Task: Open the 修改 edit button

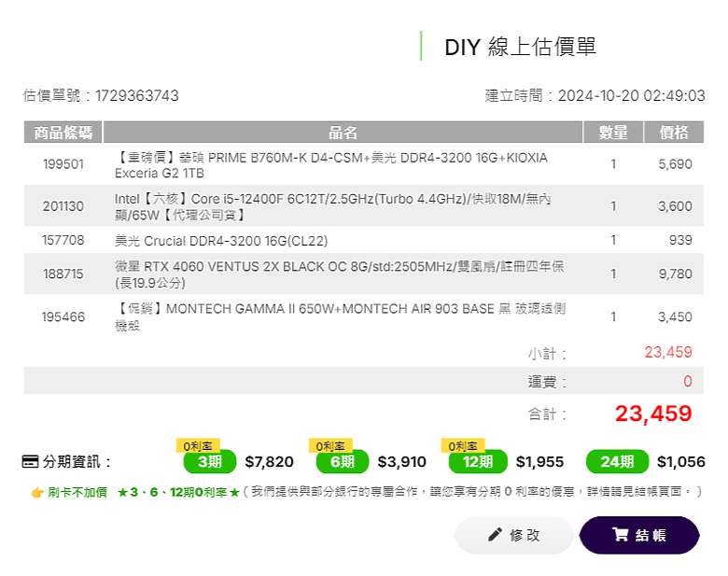Action: 514,535
